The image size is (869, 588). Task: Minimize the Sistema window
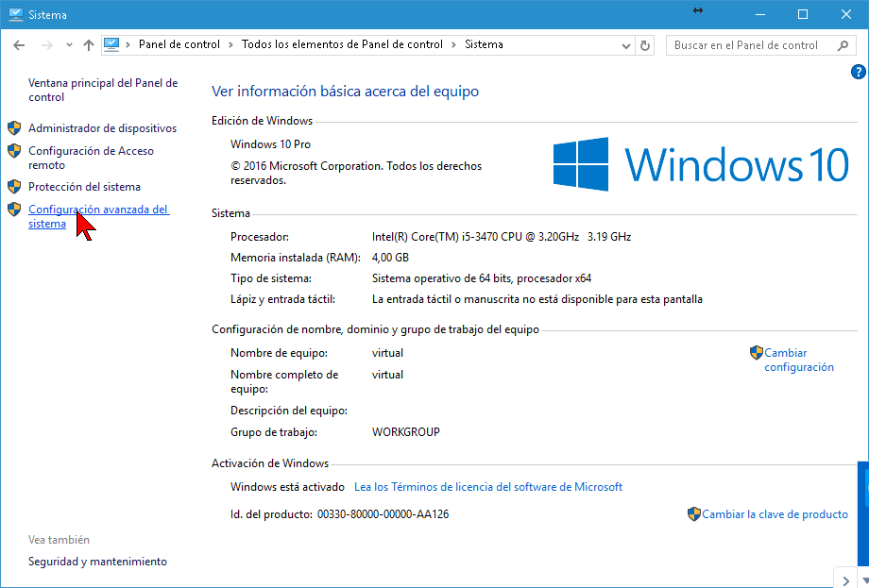[760, 14]
